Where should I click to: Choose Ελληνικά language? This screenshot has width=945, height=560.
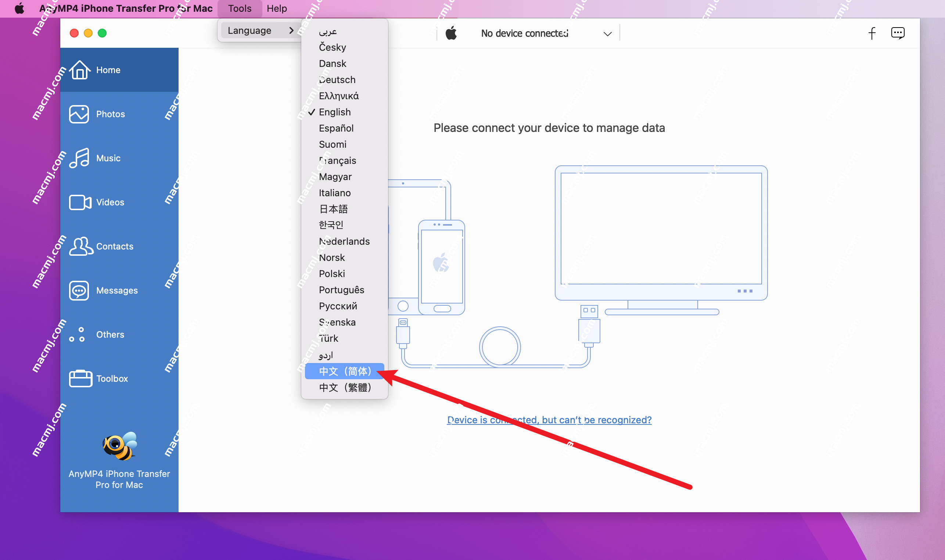pos(344,96)
